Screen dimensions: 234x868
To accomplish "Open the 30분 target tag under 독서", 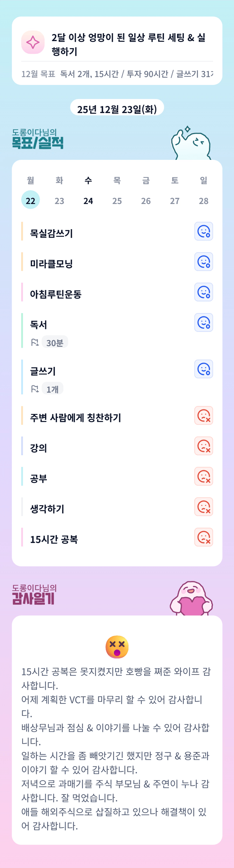I will click(55, 343).
